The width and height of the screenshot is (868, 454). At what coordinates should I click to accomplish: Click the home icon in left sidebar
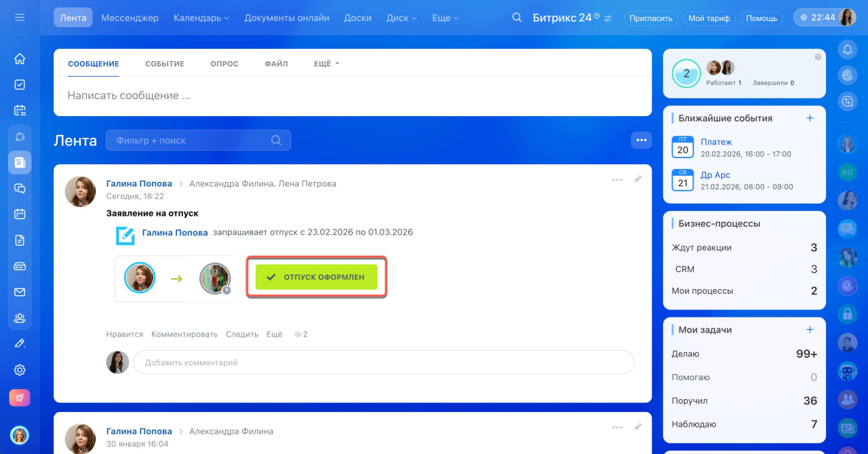point(20,59)
